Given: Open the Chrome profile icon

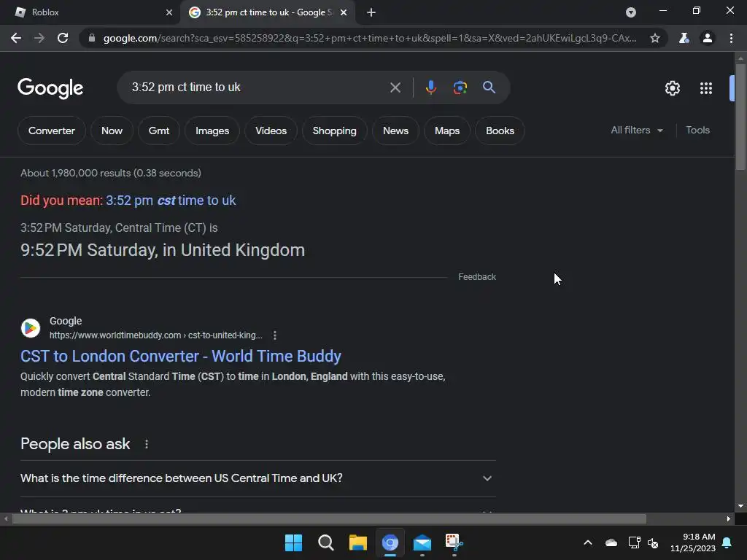Looking at the screenshot, I should (x=708, y=38).
